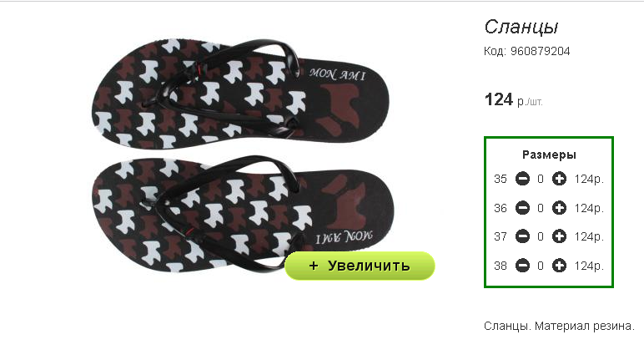This screenshot has height=360, width=644.
Task: Select the size 37 quantity value
Action: 541,236
